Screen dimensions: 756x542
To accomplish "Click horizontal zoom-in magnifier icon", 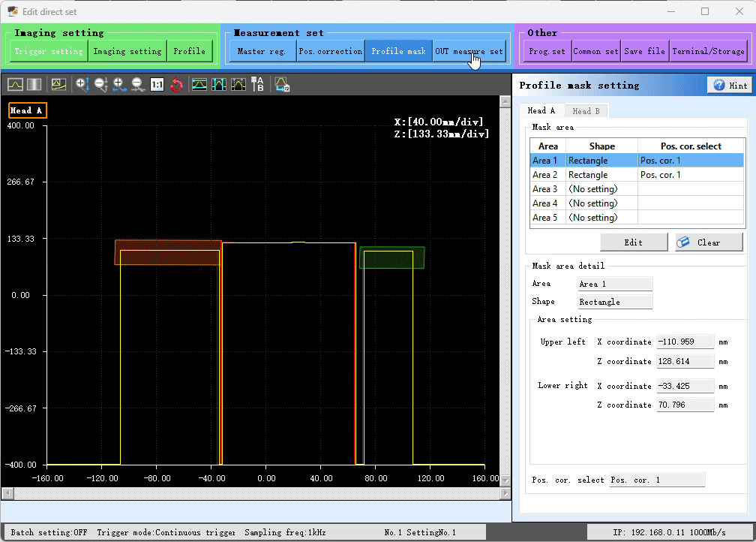I will tap(119, 85).
